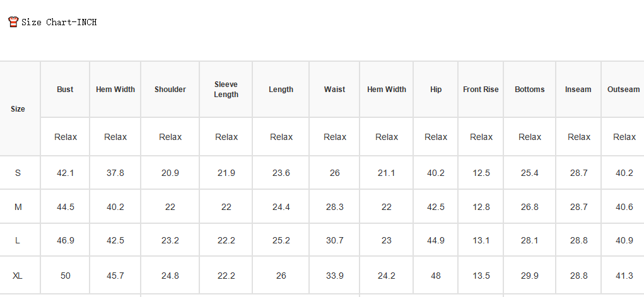Click the L hip value 44.9
The image size is (644, 297).
[x=436, y=240]
